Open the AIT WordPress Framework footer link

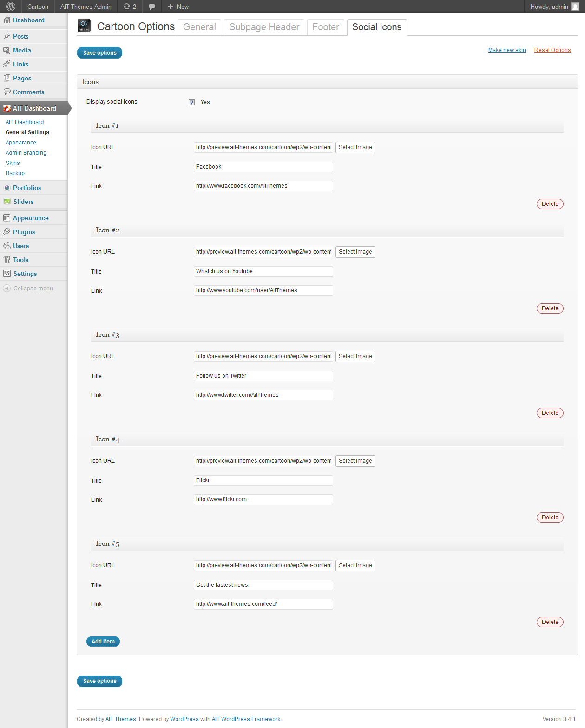(x=246, y=719)
